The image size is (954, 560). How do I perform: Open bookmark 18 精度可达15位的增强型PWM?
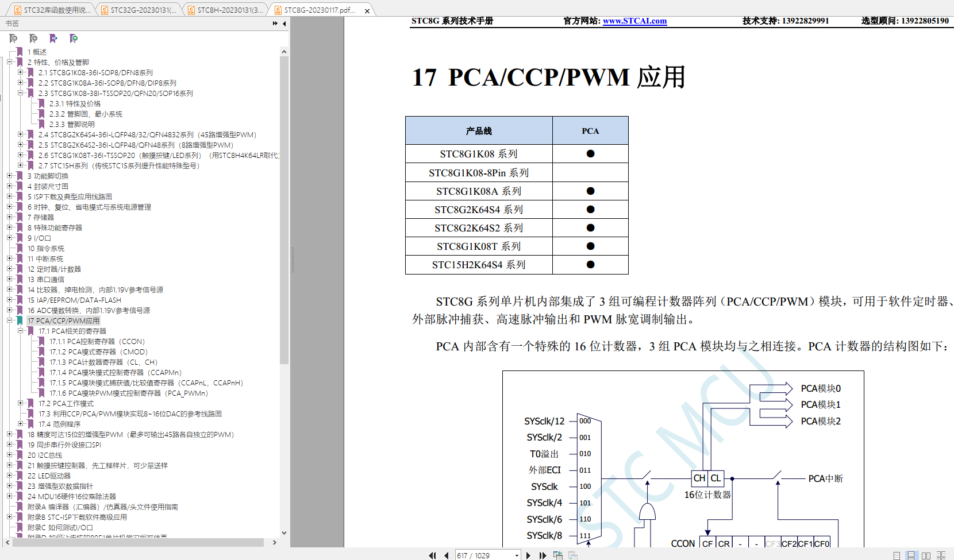click(130, 434)
